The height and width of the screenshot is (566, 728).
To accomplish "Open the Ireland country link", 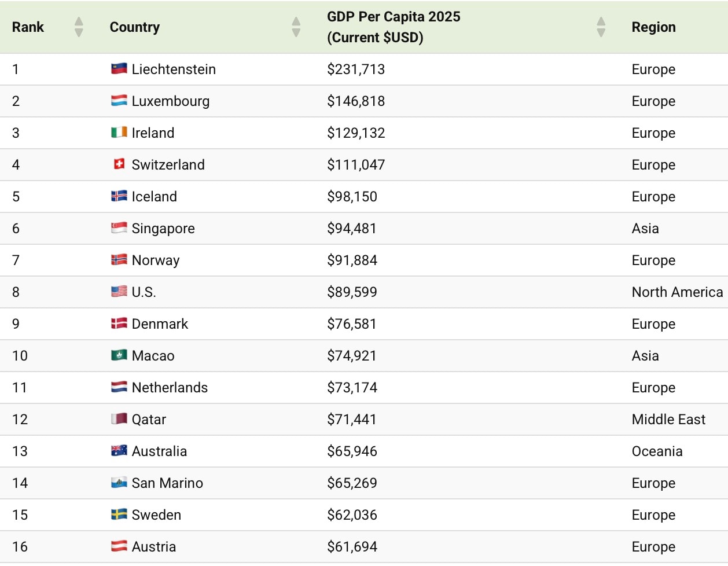I will click(153, 133).
